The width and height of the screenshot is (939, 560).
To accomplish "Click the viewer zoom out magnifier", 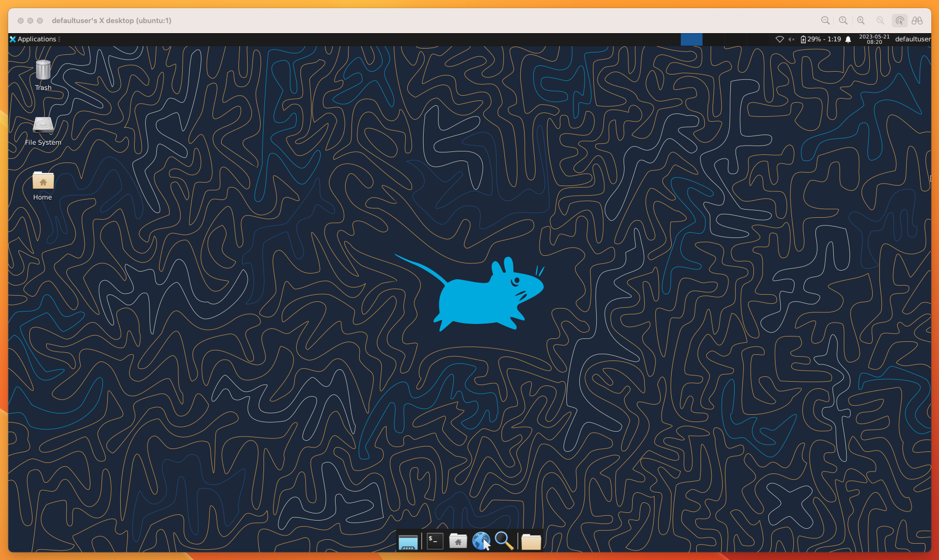I will click(826, 21).
